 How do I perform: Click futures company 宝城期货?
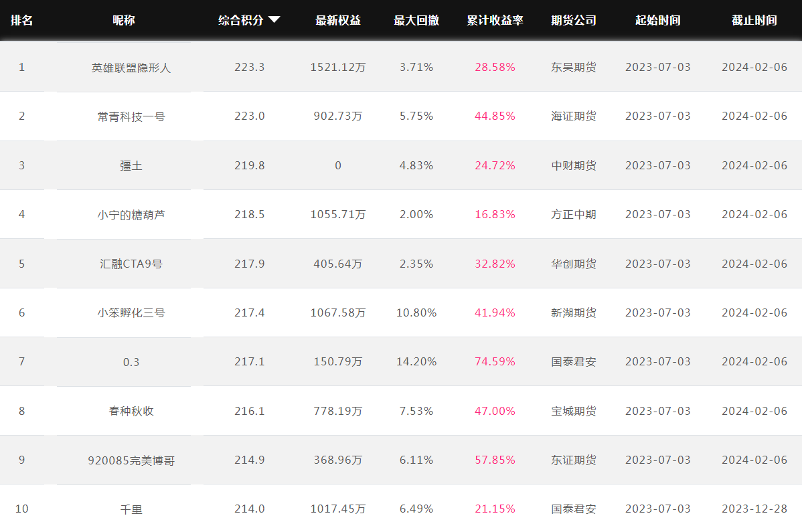[x=573, y=411]
